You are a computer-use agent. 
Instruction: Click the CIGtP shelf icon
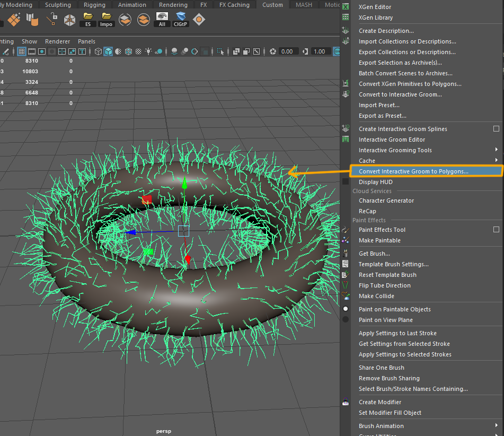[x=180, y=18]
